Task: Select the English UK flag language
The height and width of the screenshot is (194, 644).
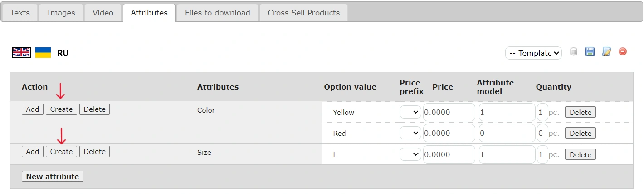Action: [21, 53]
